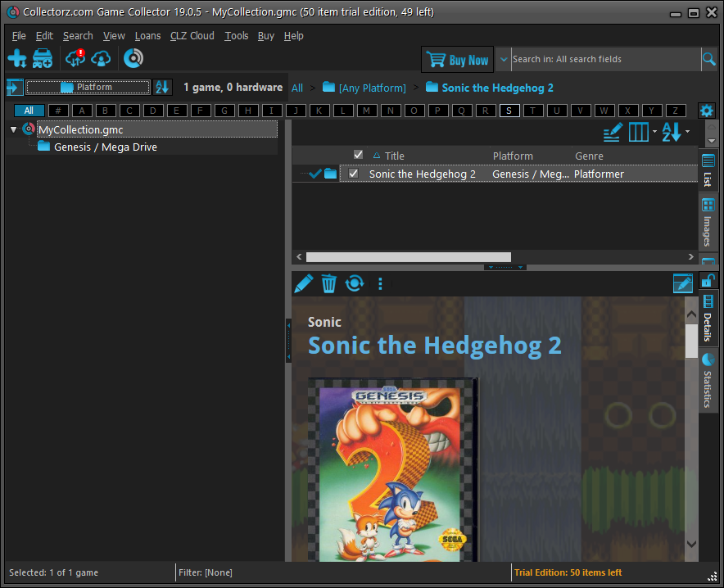Click the Add Hardware icon
724x588 pixels.
pos(43,59)
